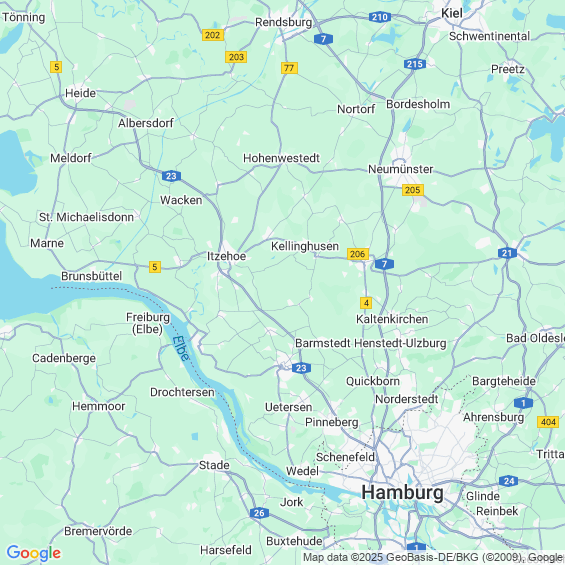This screenshot has width=565, height=565.
Task: Click the yellow 203 road shield
Action: [236, 57]
